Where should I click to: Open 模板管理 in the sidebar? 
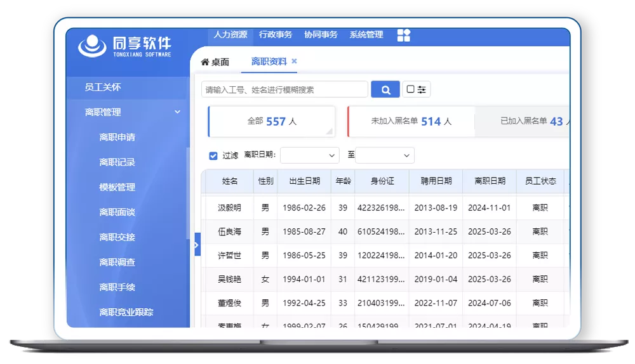click(x=117, y=187)
